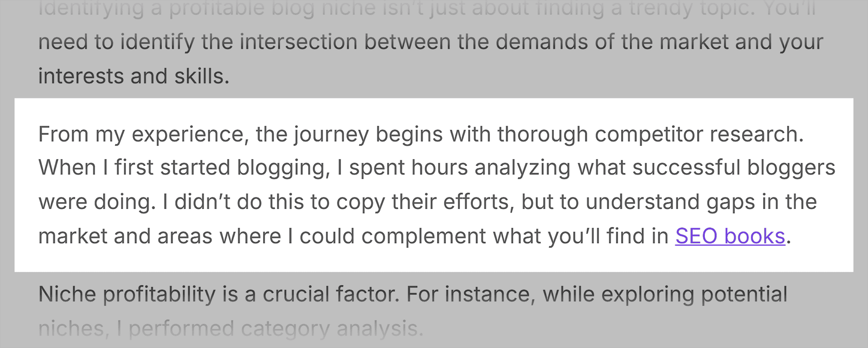Screen dimensions: 868x348
Task: Click the words 'thorough competitor research'
Action: point(651,135)
